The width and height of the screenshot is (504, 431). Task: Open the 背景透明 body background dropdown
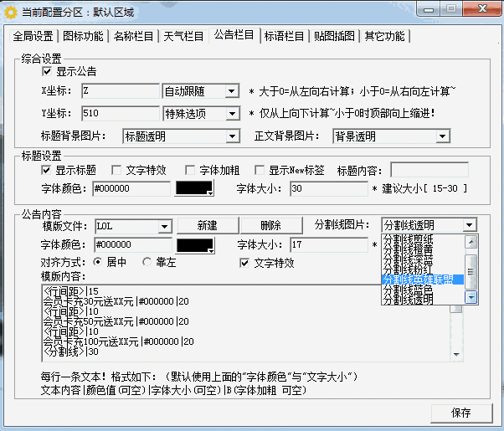[x=443, y=136]
